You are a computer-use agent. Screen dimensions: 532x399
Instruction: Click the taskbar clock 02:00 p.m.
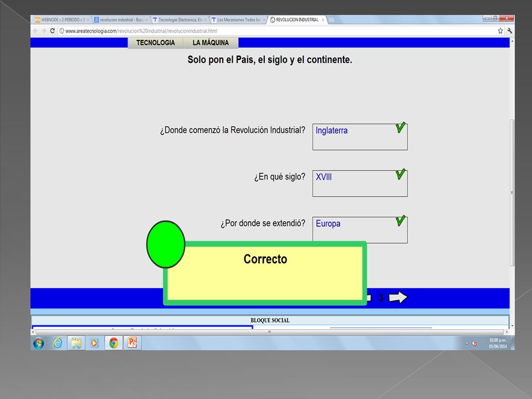click(498, 343)
